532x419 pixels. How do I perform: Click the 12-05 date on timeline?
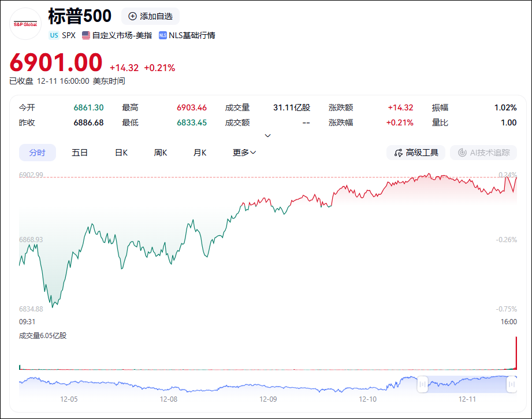click(69, 399)
